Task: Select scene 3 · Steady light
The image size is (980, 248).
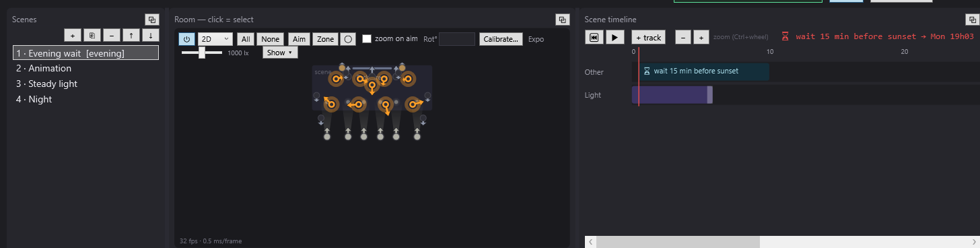Action: (85, 84)
